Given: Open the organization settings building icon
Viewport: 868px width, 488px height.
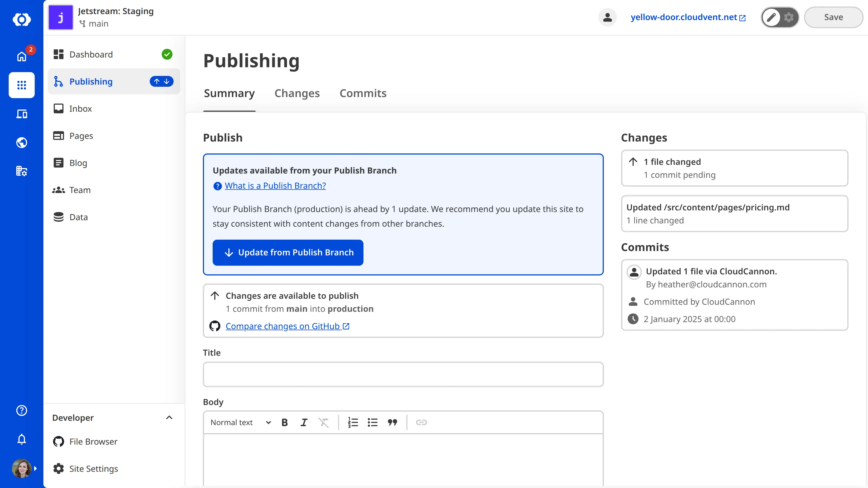Looking at the screenshot, I should (22, 171).
